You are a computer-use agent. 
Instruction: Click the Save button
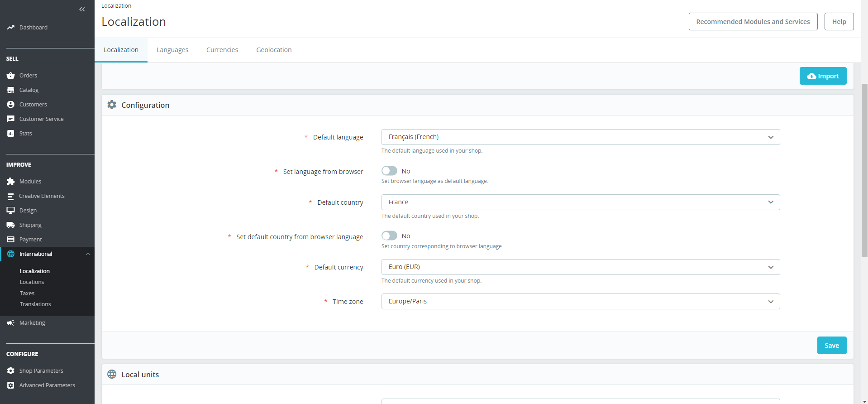pyautogui.click(x=832, y=346)
